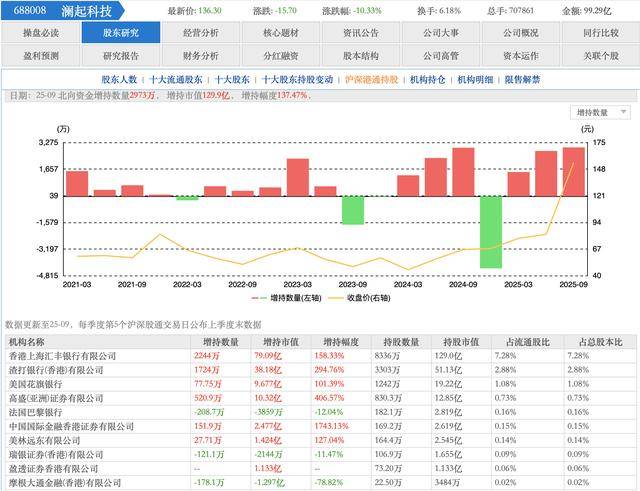Go to the 十大股东持股变动 link
Screen dimensions: 640x491
point(298,80)
